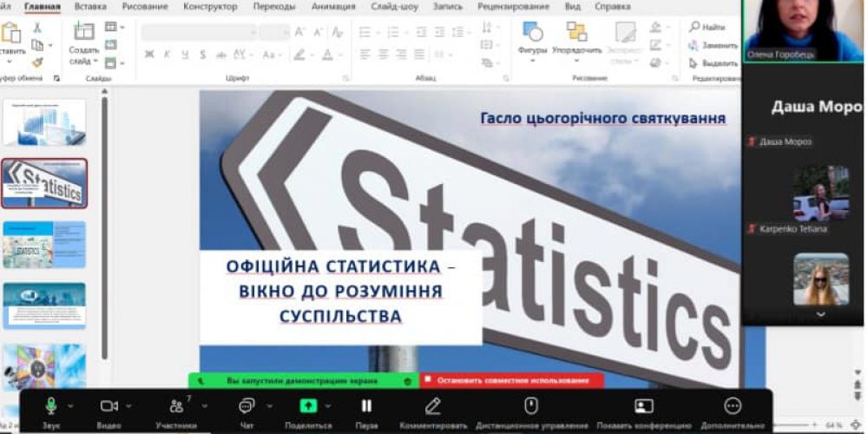
Task: Click the font color button
Action: [x=326, y=55]
